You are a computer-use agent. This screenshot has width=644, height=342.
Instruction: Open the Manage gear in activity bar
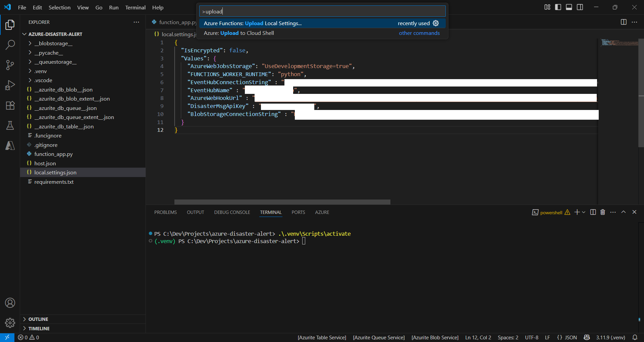10,323
